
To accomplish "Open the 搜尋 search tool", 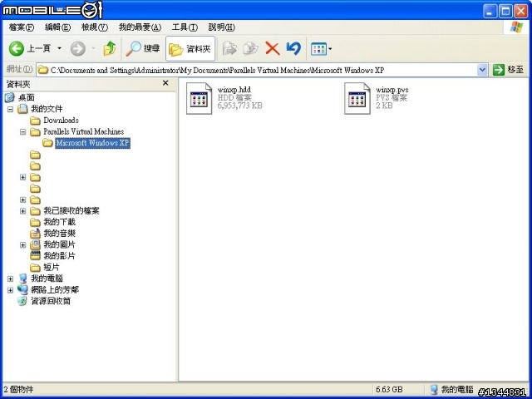I will point(143,48).
